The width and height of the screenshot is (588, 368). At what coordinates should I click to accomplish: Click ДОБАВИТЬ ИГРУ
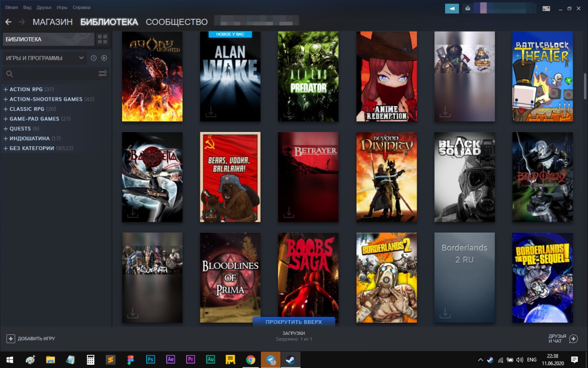[x=31, y=339]
